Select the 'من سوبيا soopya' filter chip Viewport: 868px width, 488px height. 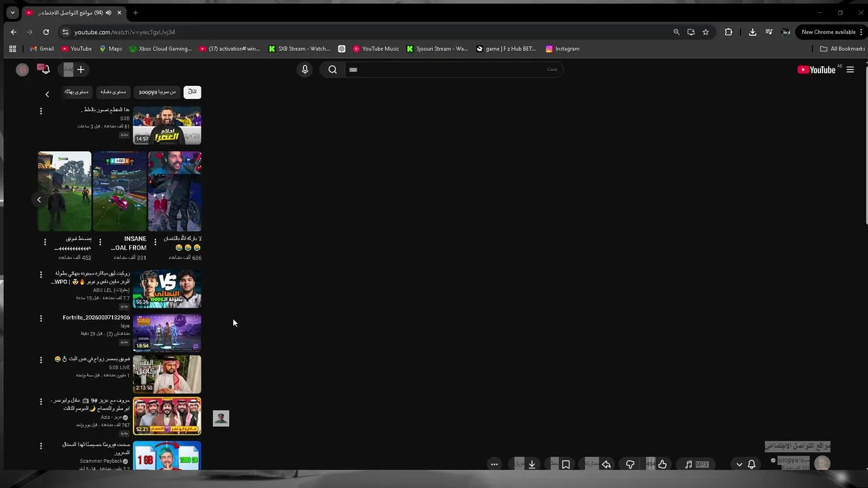pyautogui.click(x=157, y=91)
